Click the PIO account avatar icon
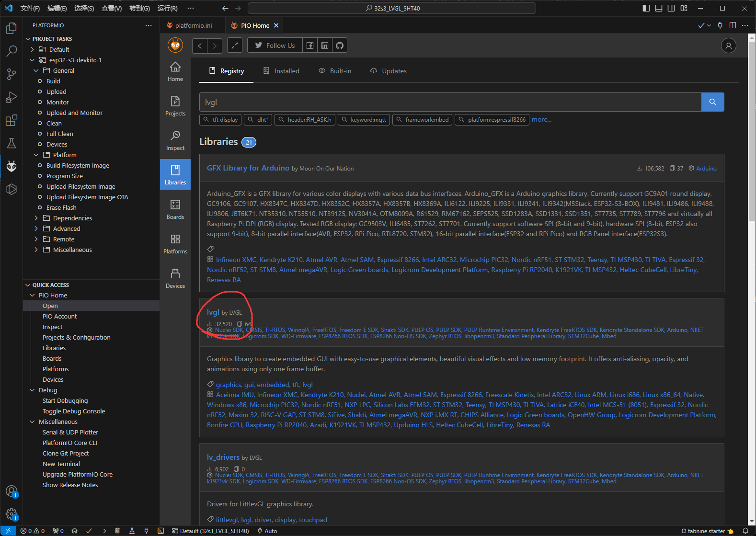The height and width of the screenshot is (536, 756). [x=728, y=46]
